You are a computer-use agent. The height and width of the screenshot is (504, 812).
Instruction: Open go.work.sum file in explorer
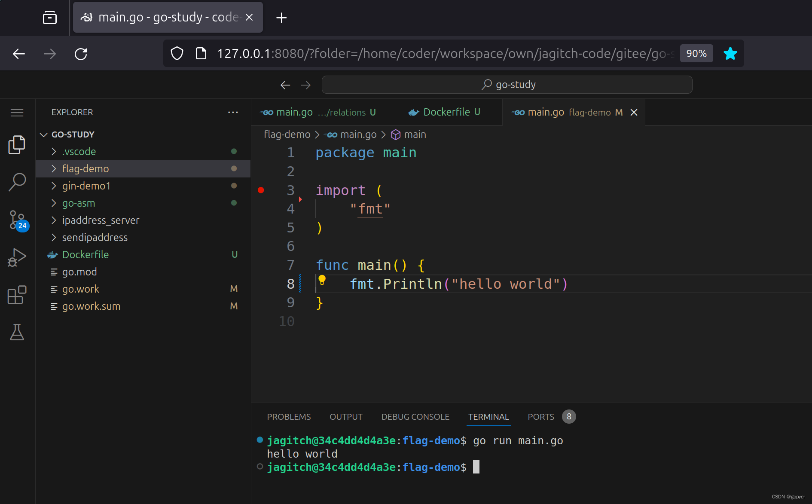point(143,306)
